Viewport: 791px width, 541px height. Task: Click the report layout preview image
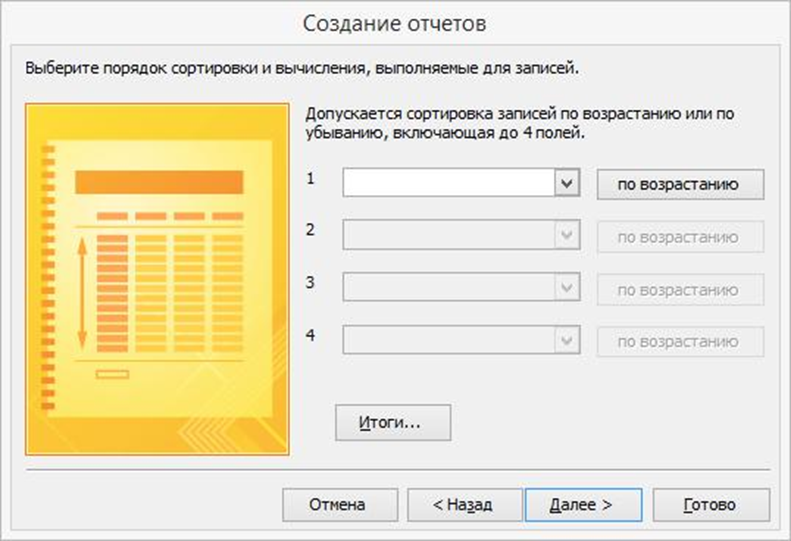pyautogui.click(x=157, y=279)
